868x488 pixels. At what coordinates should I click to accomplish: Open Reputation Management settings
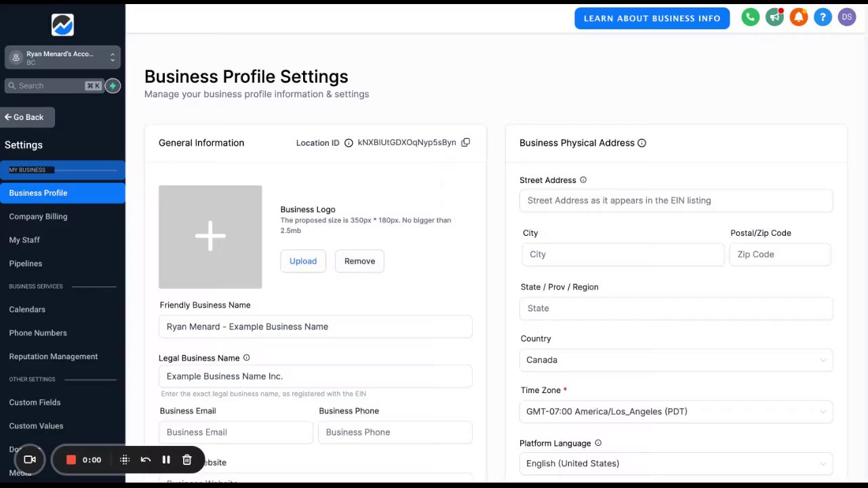click(x=53, y=357)
